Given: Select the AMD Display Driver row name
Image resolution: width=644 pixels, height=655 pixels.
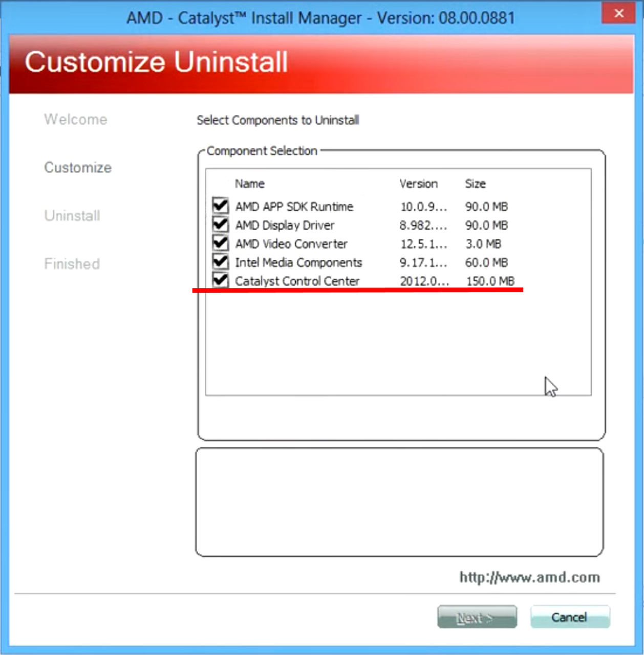Looking at the screenshot, I should coord(285,225).
